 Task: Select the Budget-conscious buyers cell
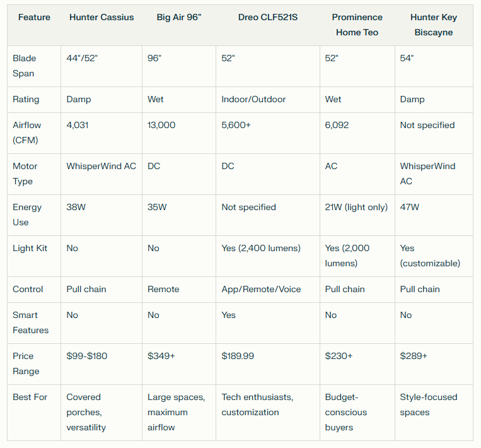[x=345, y=412]
